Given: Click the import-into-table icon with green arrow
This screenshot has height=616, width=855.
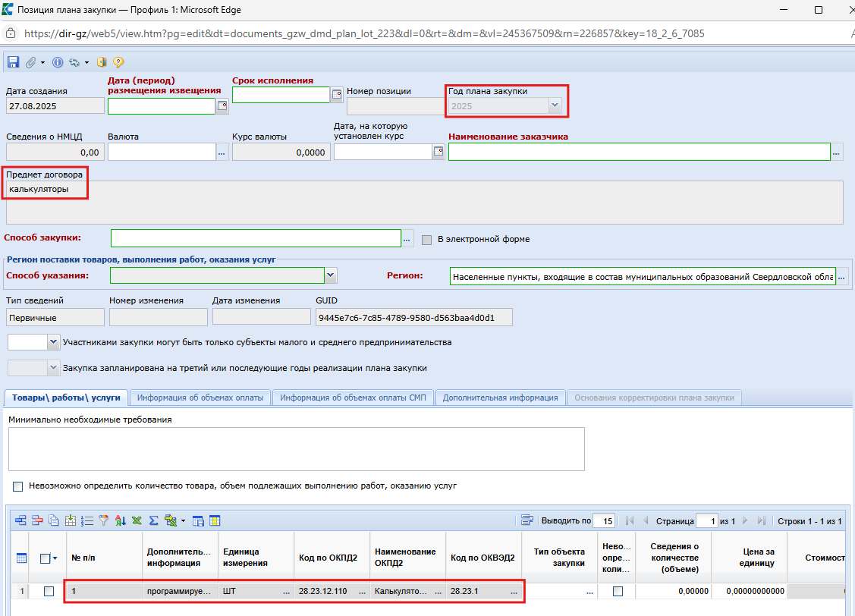Looking at the screenshot, I should click(71, 520).
